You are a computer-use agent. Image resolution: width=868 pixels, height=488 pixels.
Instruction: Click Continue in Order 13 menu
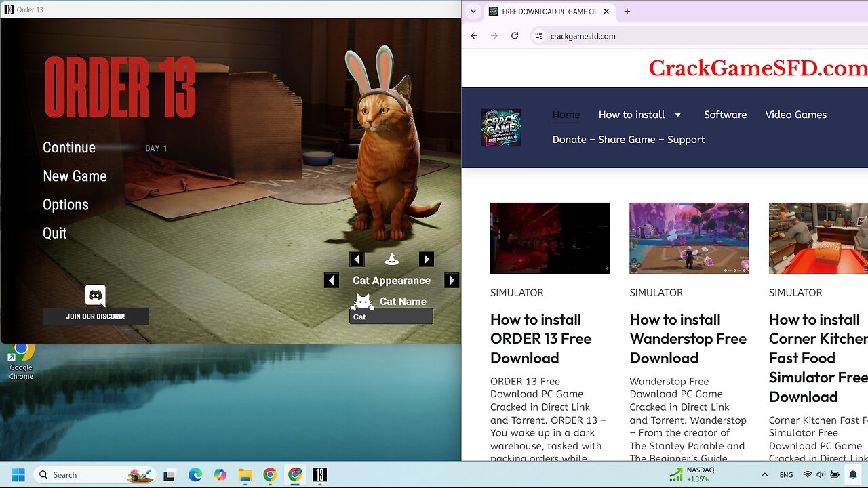point(69,148)
